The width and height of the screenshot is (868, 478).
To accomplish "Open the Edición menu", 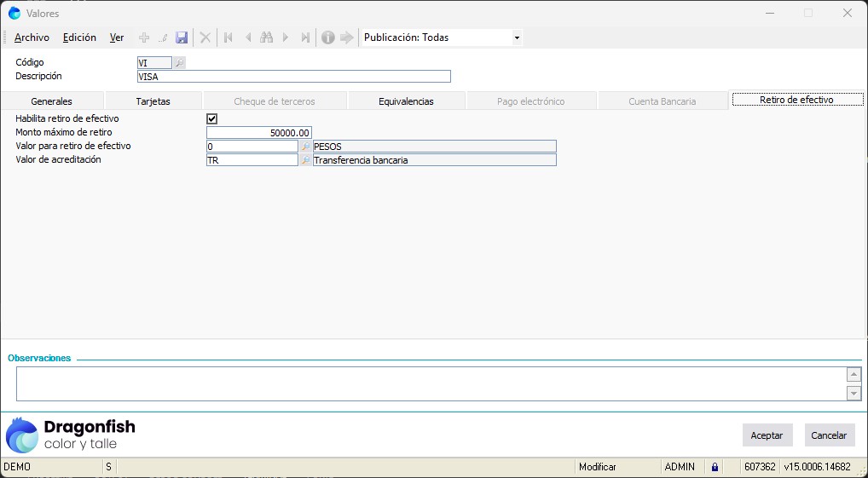I will tap(79, 37).
